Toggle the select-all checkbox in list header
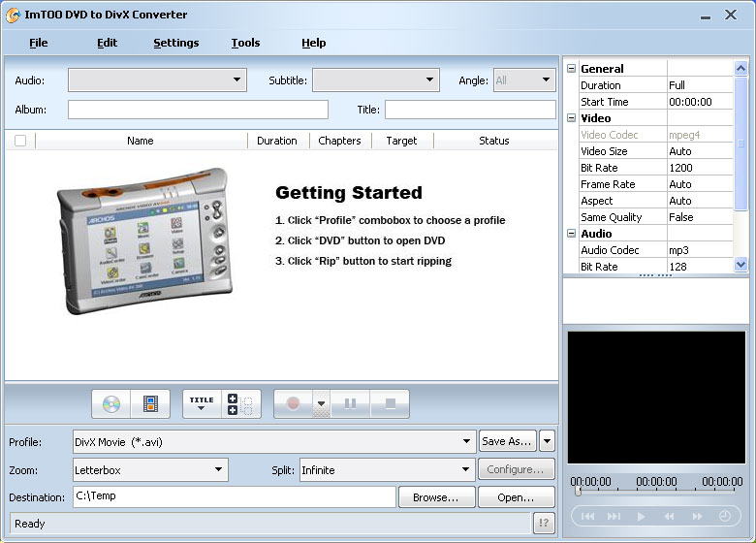756x543 pixels. pyautogui.click(x=20, y=141)
